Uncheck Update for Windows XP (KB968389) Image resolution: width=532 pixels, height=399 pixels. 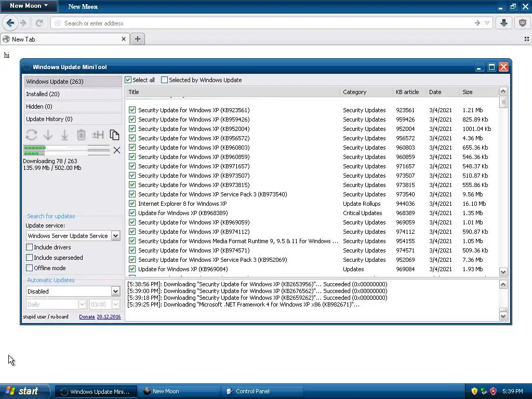click(x=132, y=212)
